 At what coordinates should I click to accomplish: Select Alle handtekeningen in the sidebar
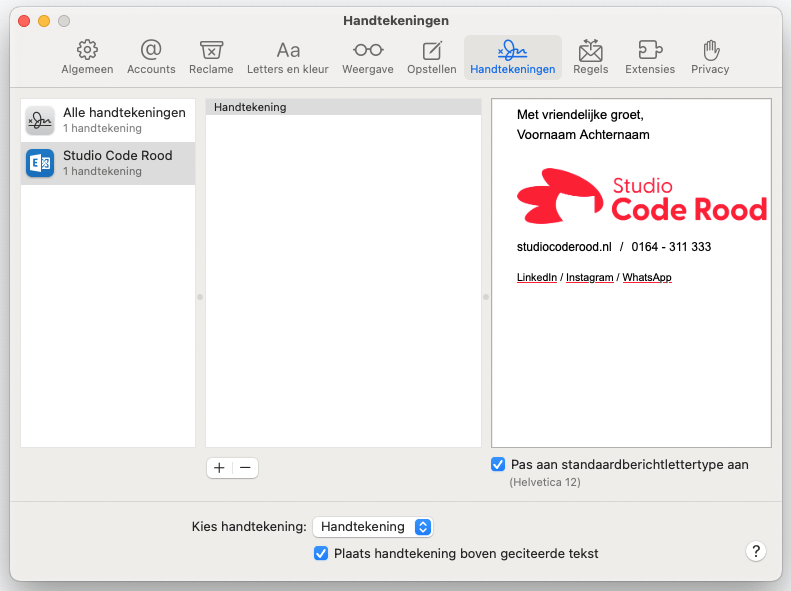point(108,120)
